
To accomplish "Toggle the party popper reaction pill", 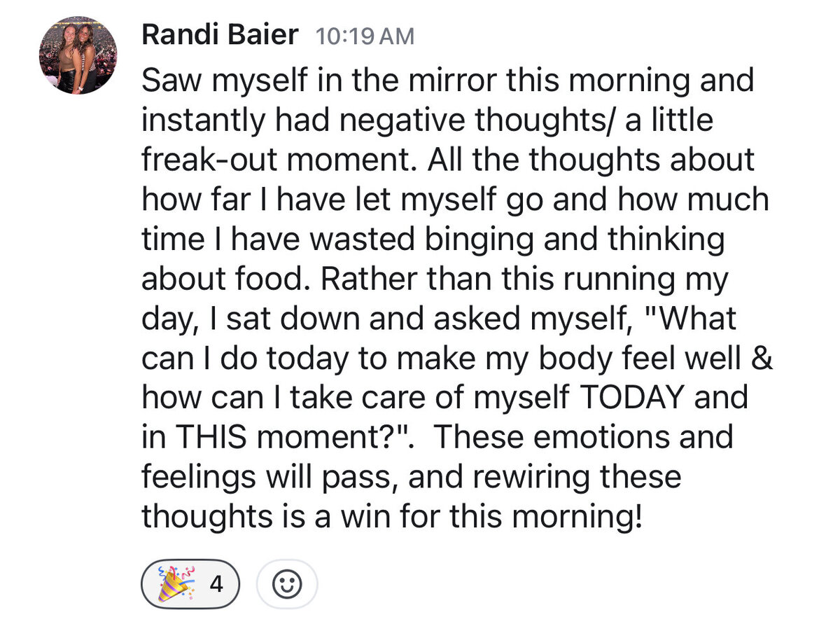I will click(x=190, y=584).
